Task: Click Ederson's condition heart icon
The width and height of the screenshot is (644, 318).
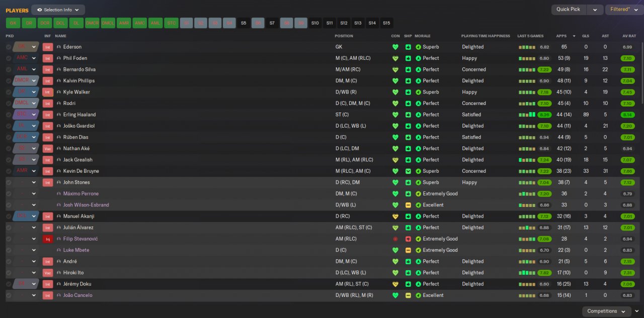Action: point(395,47)
